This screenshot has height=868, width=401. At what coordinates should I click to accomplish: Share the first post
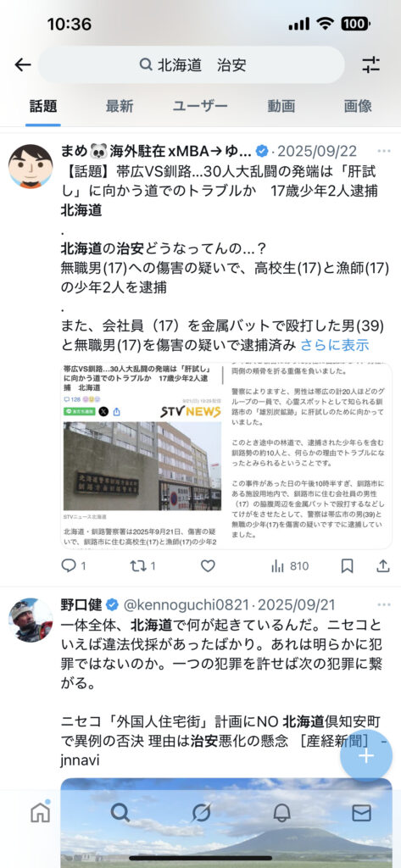pyautogui.click(x=382, y=565)
